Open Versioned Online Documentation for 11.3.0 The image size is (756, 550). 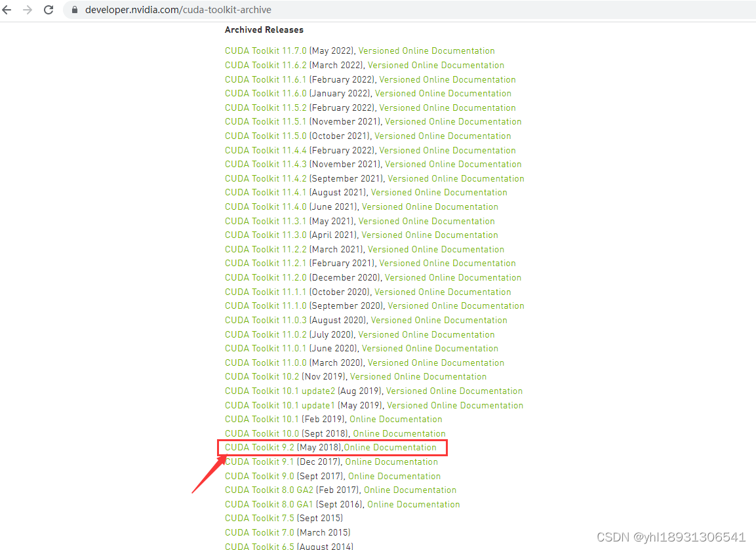pos(429,235)
